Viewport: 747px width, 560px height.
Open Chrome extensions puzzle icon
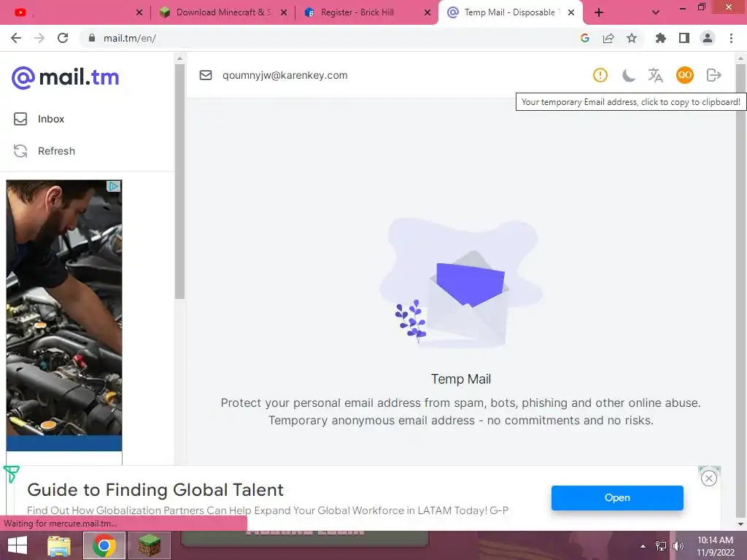coord(661,38)
